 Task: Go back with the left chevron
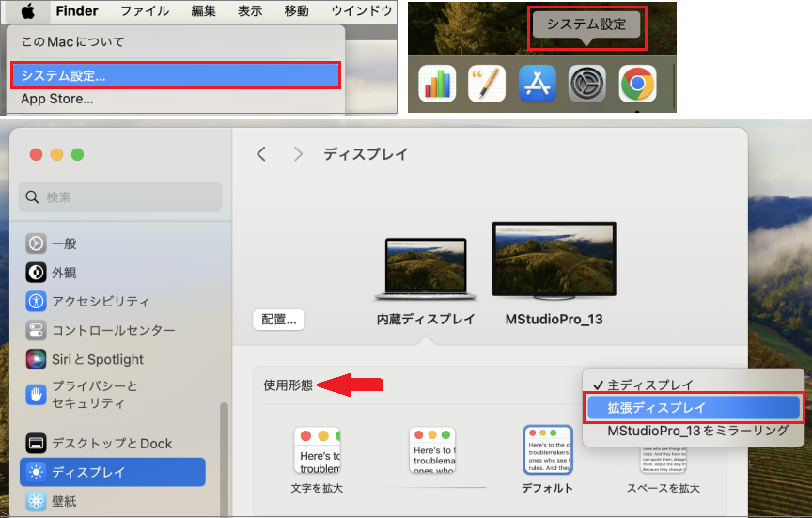[261, 154]
